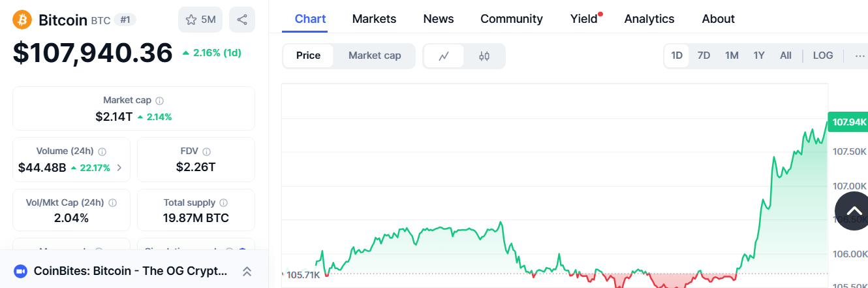Select Market cap view toggle

coord(375,56)
